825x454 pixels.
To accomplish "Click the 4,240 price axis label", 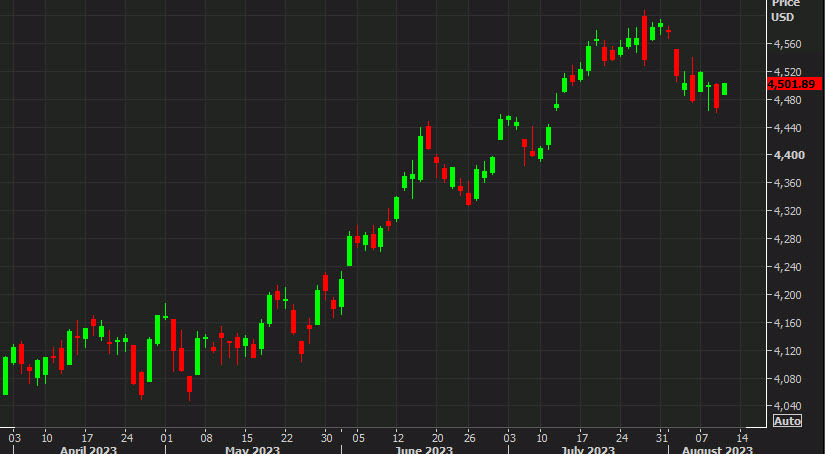I will coord(788,267).
